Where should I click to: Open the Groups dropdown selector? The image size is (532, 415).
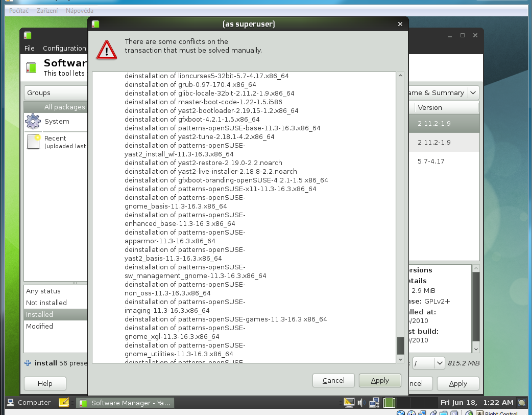coord(56,93)
